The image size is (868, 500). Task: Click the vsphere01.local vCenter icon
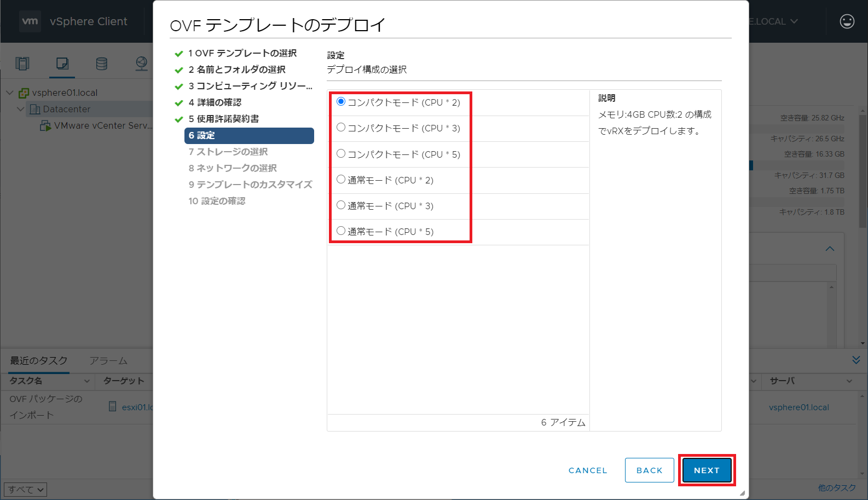click(24, 93)
